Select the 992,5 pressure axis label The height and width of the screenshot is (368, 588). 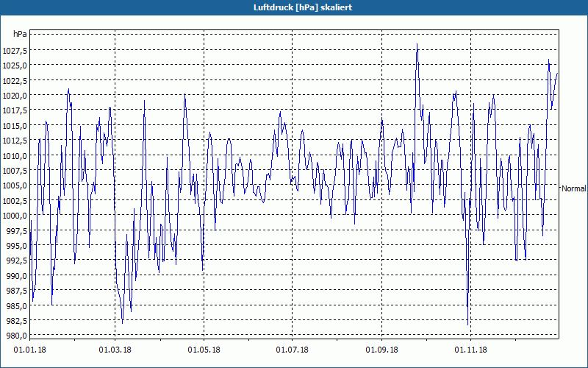click(17, 261)
